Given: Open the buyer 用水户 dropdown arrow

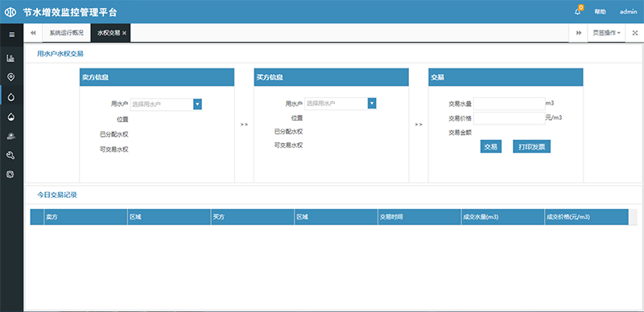Looking at the screenshot, I should pos(372,104).
